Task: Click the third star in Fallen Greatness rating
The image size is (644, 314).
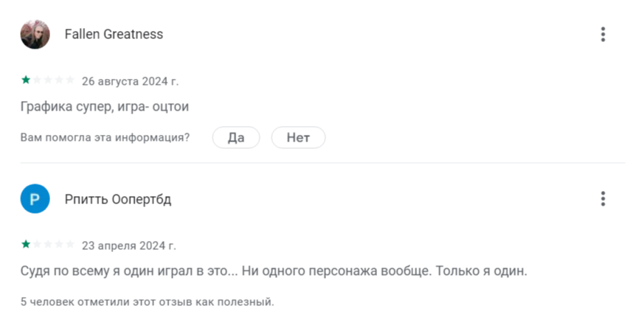Action: [x=48, y=80]
